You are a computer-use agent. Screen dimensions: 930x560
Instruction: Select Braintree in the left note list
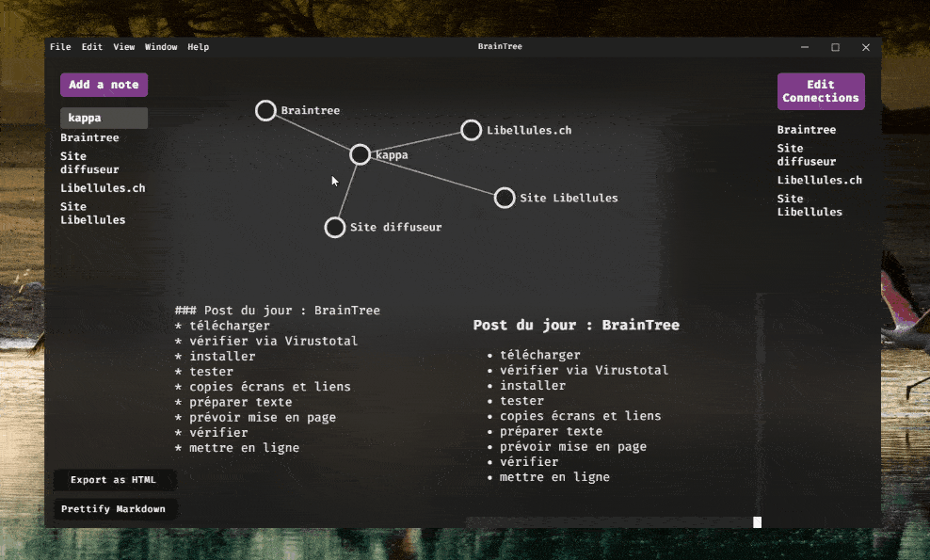point(89,137)
